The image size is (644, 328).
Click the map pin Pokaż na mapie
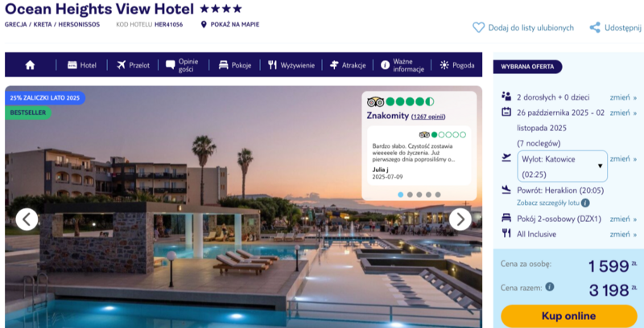pyautogui.click(x=204, y=25)
